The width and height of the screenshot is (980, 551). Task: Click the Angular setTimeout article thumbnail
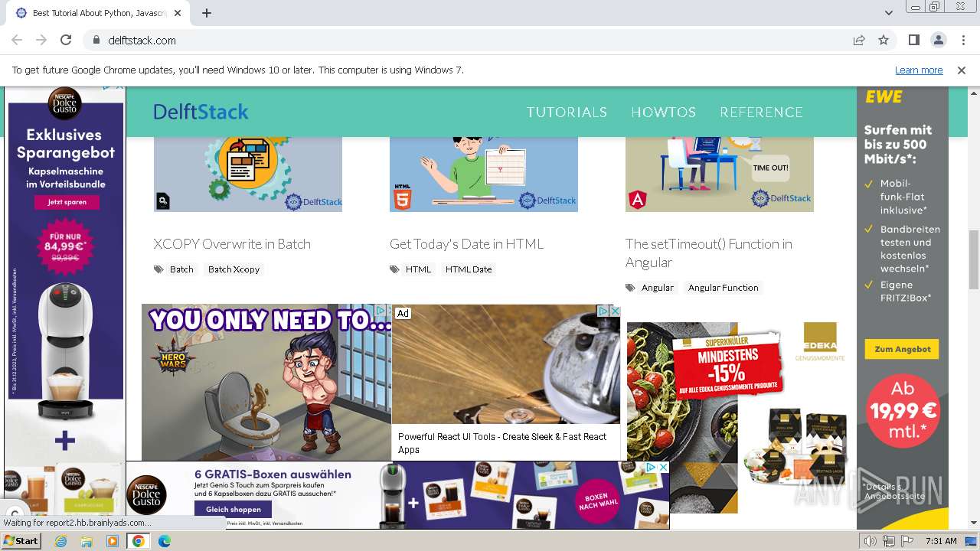tap(720, 174)
